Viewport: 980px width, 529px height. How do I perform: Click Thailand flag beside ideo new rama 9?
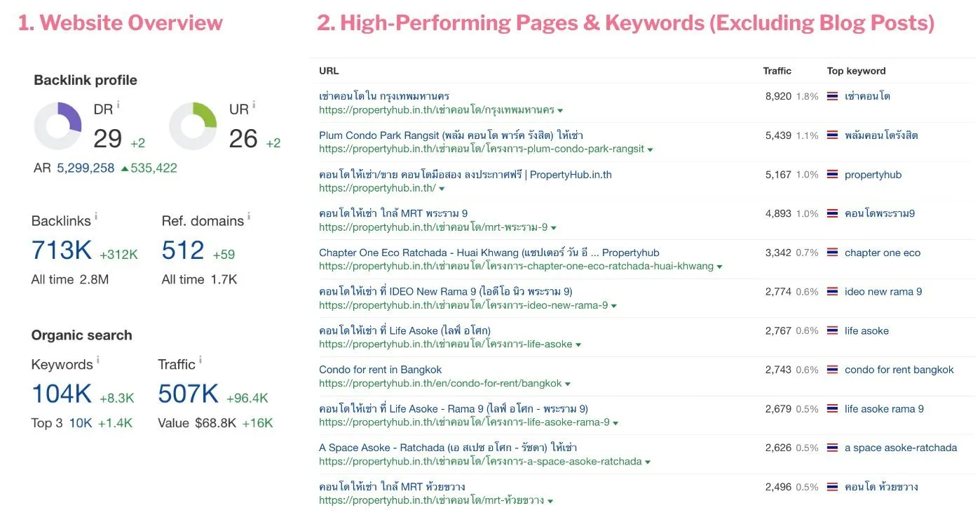tap(833, 292)
